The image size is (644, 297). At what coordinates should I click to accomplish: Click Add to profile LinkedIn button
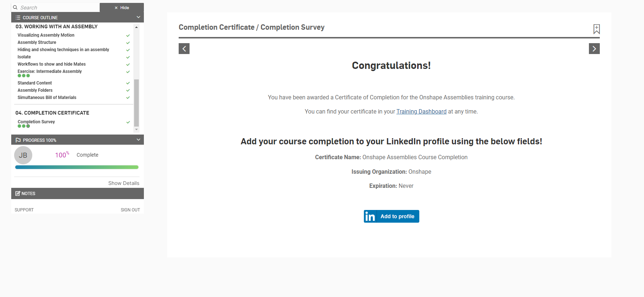(x=391, y=216)
